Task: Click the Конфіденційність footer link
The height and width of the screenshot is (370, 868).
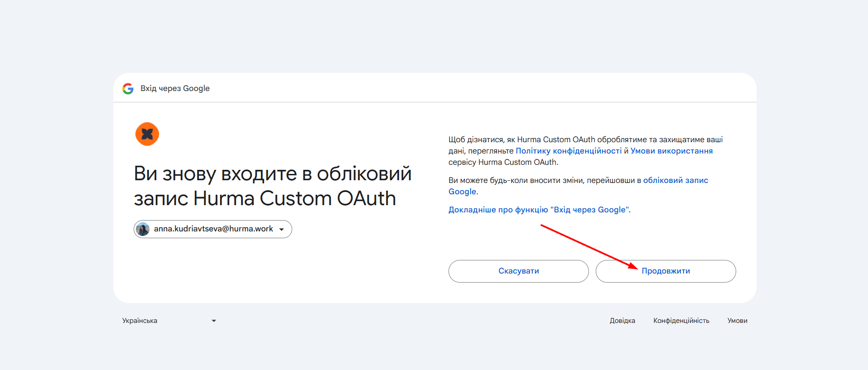Action: click(x=681, y=321)
